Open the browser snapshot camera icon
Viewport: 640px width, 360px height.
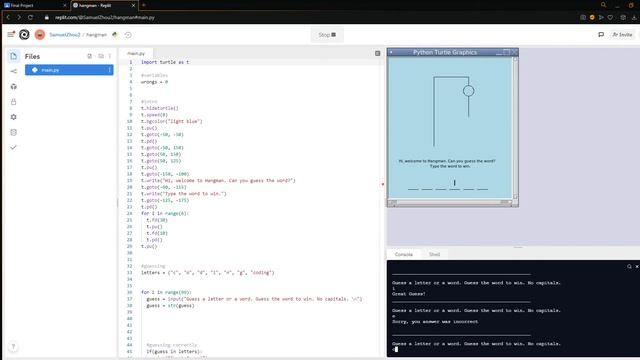point(583,17)
